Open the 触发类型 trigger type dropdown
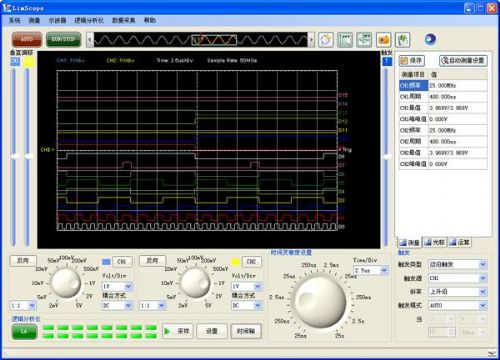This screenshot has height=360, width=500. pyautogui.click(x=458, y=265)
